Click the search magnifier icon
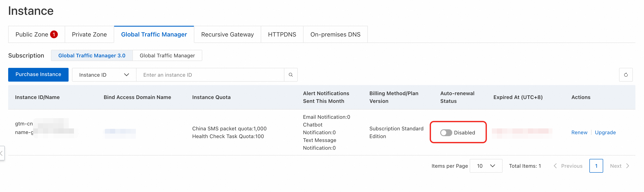This screenshot has height=192, width=644. tap(290, 75)
